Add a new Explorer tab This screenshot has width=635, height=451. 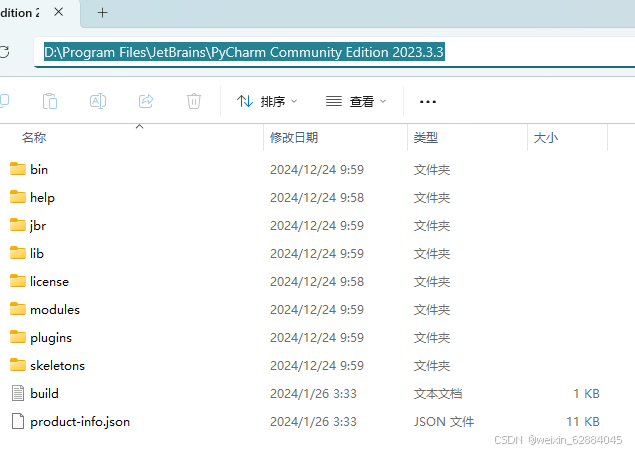tap(102, 13)
